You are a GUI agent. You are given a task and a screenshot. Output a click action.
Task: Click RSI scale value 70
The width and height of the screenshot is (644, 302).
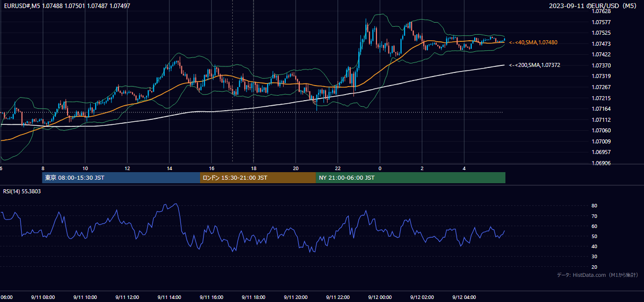(x=595, y=216)
